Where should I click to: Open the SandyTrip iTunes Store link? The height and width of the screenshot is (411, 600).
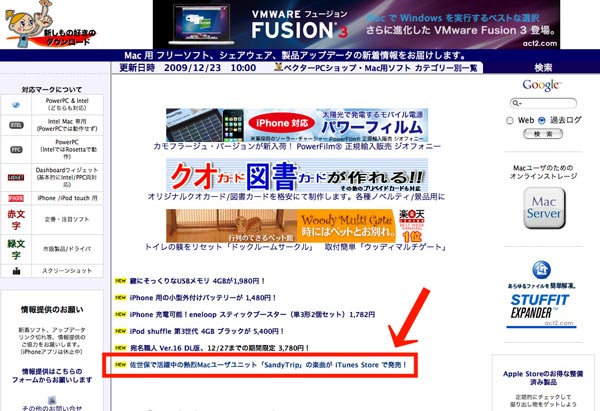point(268,365)
